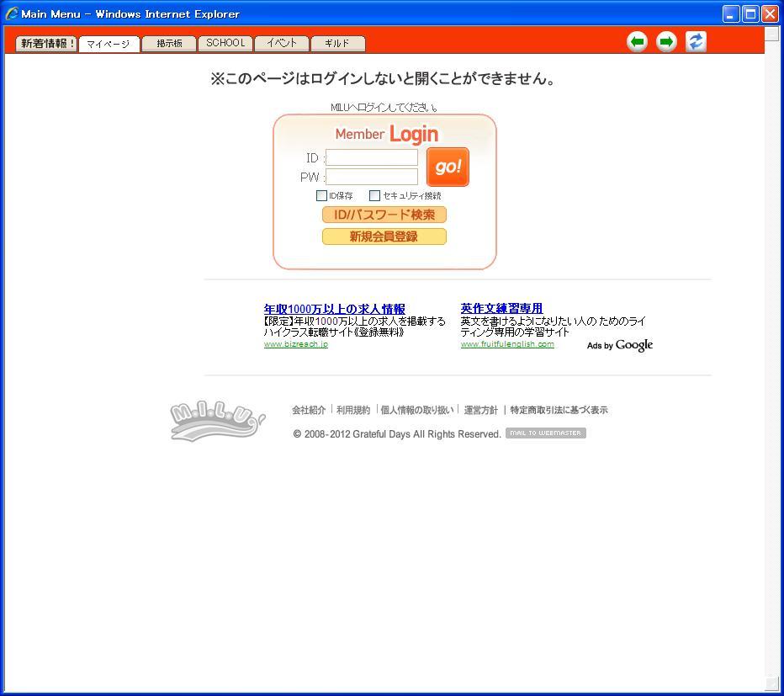784x696 pixels.
Task: Open the 運営方針 footer link
Action: (481, 411)
